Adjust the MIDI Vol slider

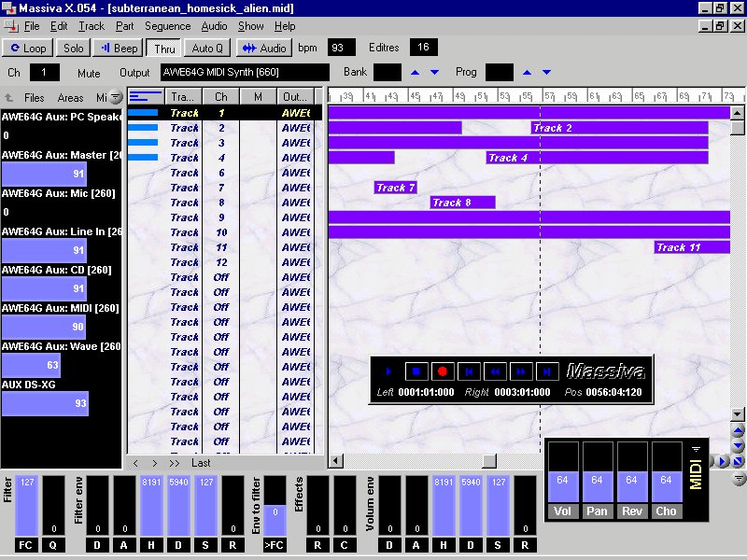[563, 472]
